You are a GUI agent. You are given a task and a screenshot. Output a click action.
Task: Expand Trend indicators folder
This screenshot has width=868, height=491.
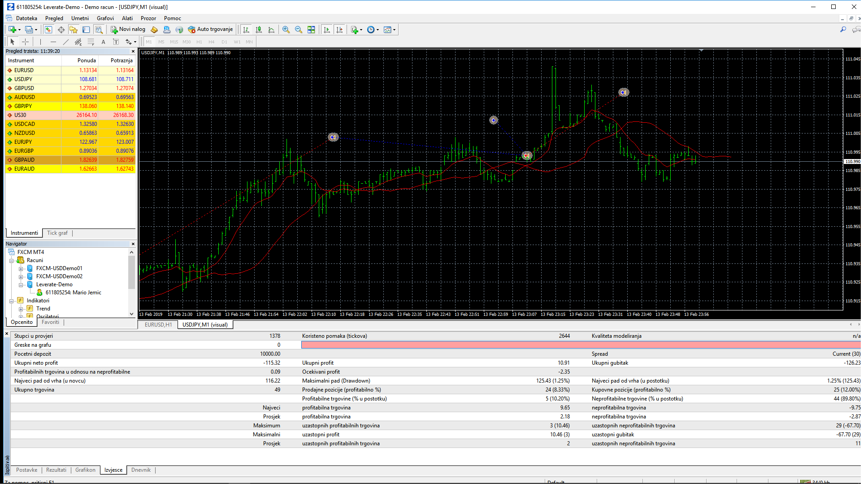21,309
